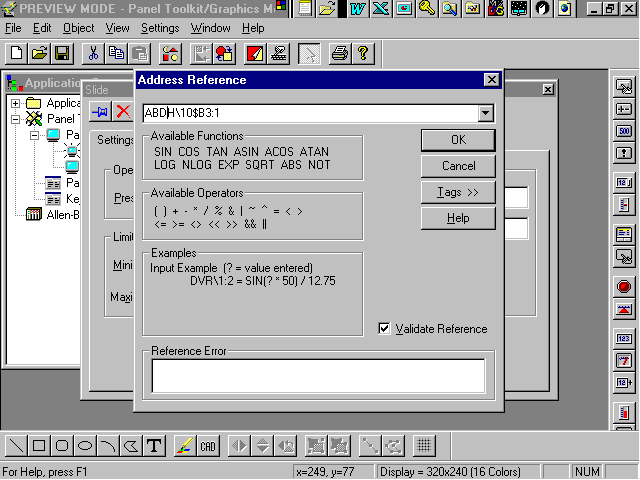
Task: Expand the Applica... folder tree node
Action: pyautogui.click(x=16, y=103)
